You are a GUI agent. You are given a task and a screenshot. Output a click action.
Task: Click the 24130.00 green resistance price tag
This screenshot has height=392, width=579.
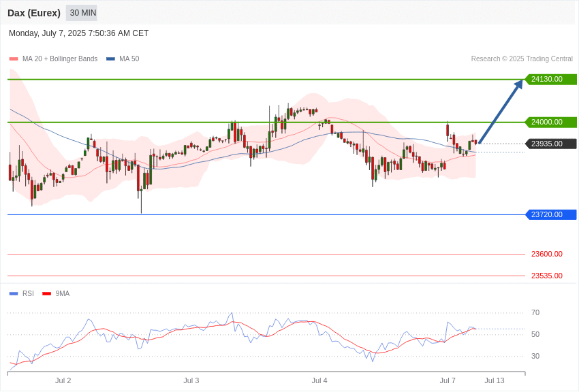[x=550, y=80]
